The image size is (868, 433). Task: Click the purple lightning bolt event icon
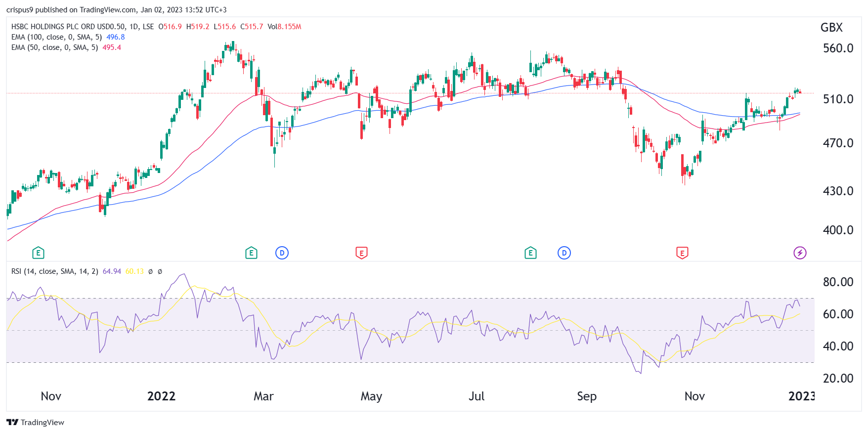(x=800, y=253)
